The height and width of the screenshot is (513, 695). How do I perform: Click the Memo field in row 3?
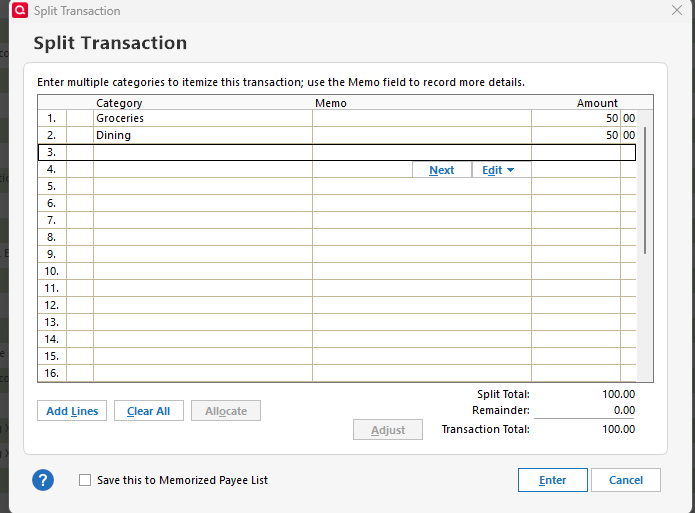[x=422, y=153]
